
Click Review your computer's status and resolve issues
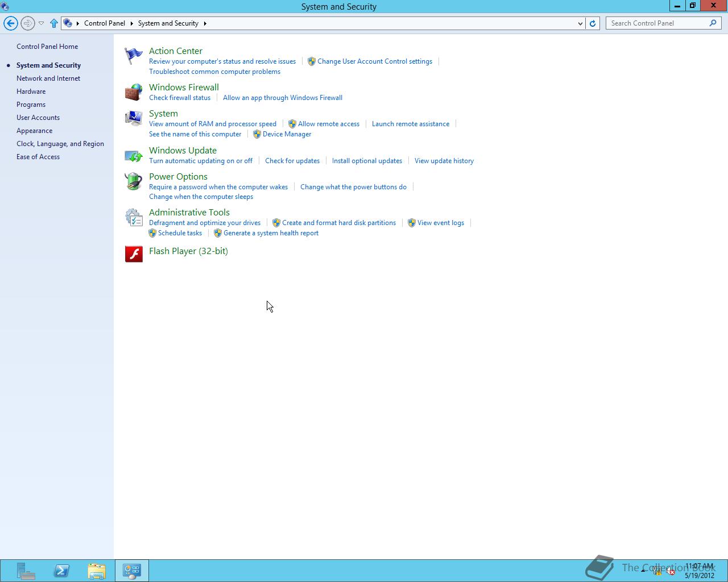click(x=222, y=61)
